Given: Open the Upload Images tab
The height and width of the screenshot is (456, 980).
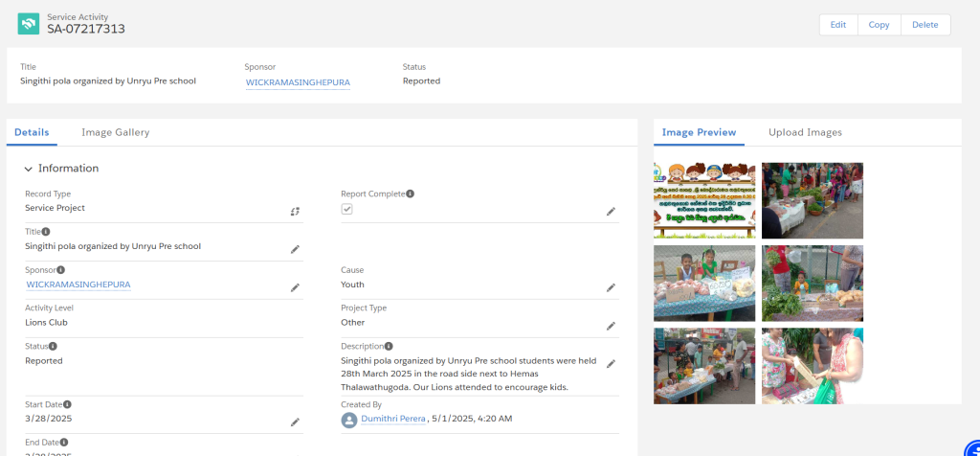Looking at the screenshot, I should point(805,132).
